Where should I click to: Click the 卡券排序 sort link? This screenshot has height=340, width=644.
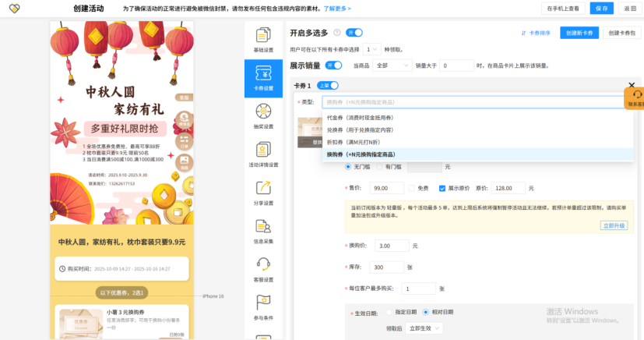click(x=536, y=33)
